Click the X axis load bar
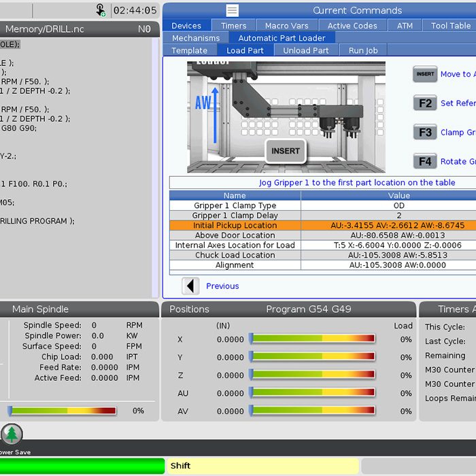This screenshot has height=476, width=476. click(x=313, y=339)
